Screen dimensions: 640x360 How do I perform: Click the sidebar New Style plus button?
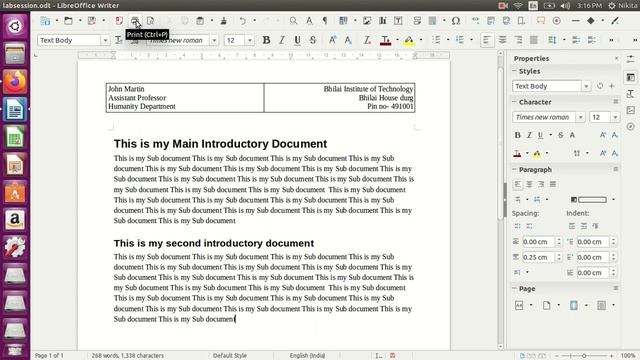click(611, 86)
